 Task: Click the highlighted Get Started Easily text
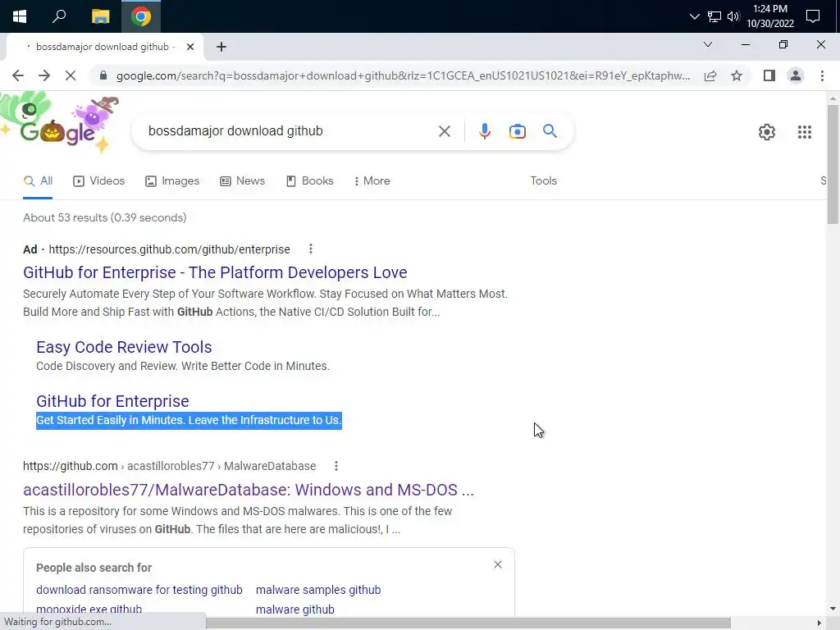click(189, 421)
